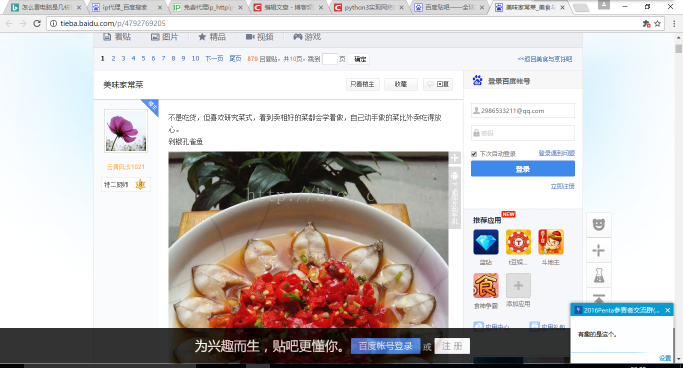
Task: Click 只看楼主 button
Action: click(x=362, y=84)
